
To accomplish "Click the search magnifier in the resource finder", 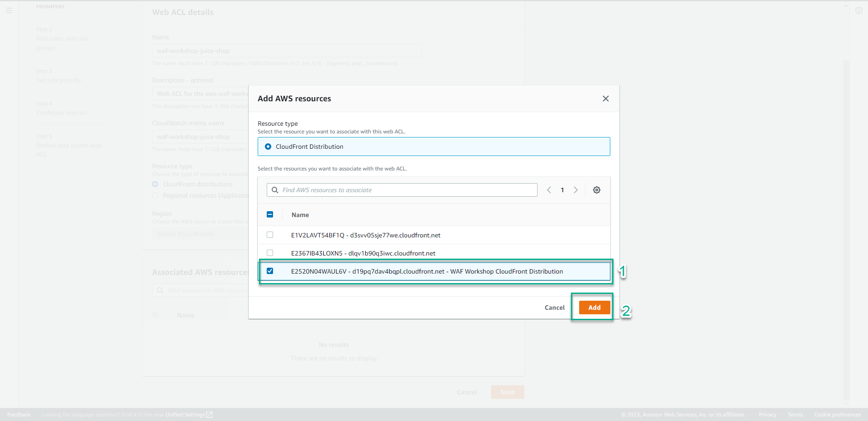I will click(275, 190).
